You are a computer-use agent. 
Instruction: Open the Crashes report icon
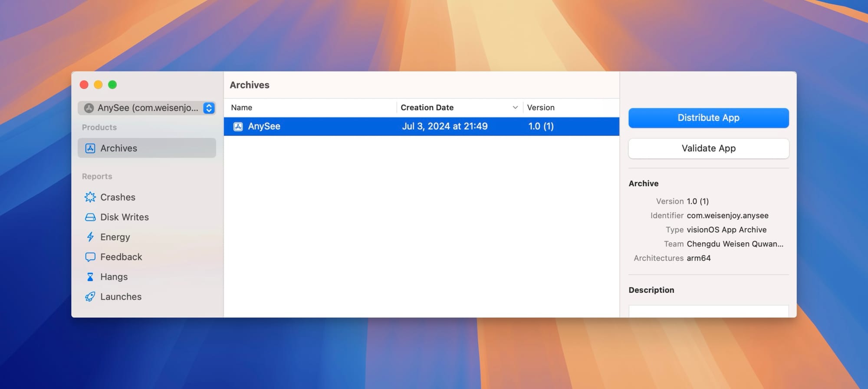pyautogui.click(x=90, y=197)
